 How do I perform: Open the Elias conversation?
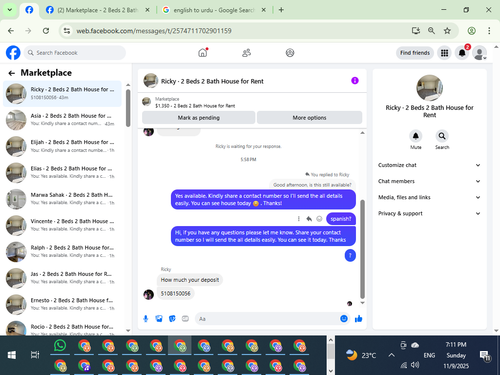pos(62,172)
